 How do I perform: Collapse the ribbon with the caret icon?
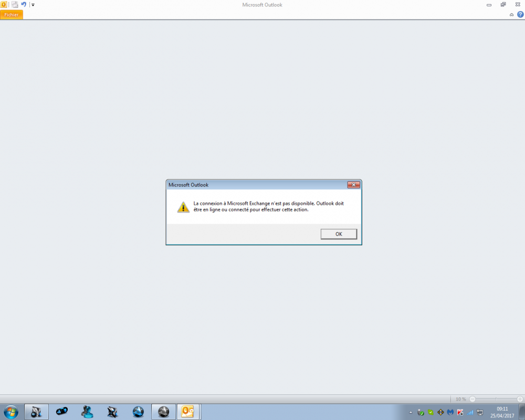tap(511, 15)
